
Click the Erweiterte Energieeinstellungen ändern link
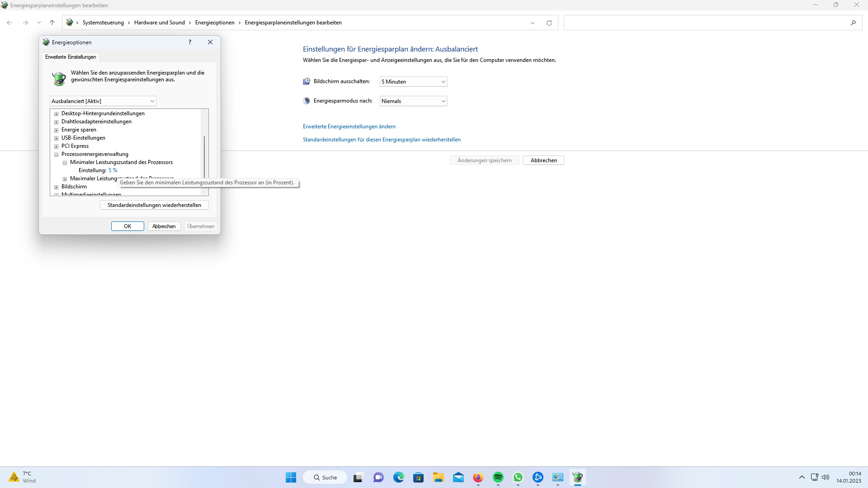point(349,127)
